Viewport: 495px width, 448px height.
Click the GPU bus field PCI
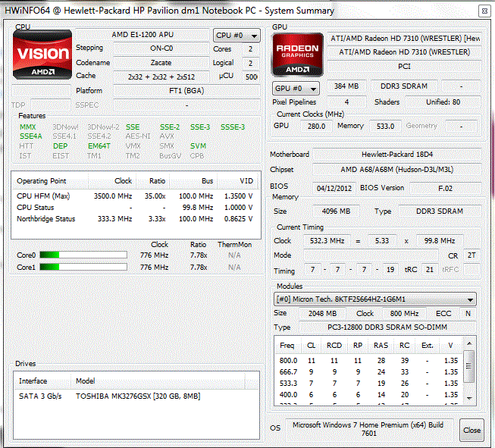(x=404, y=67)
